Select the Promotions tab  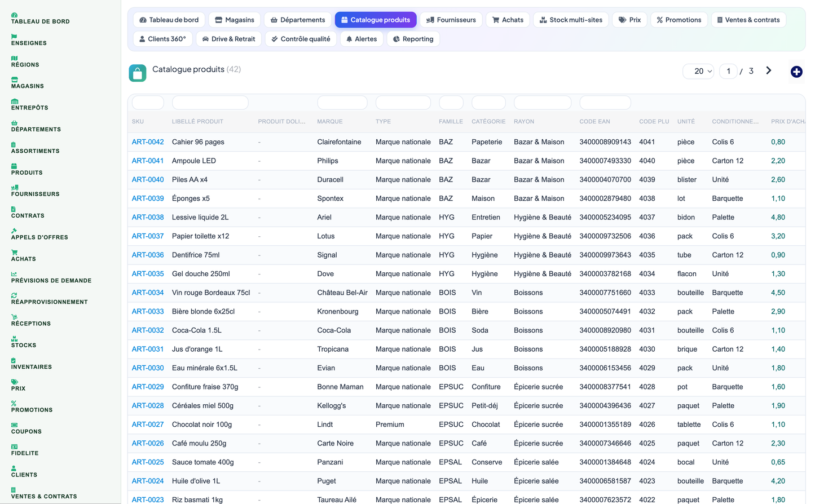pos(679,20)
